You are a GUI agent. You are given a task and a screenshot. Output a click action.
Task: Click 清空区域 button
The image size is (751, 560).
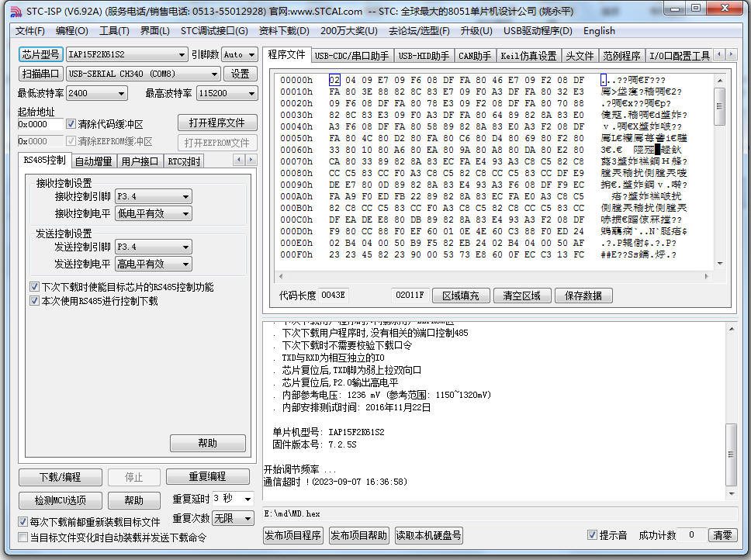[x=521, y=296]
